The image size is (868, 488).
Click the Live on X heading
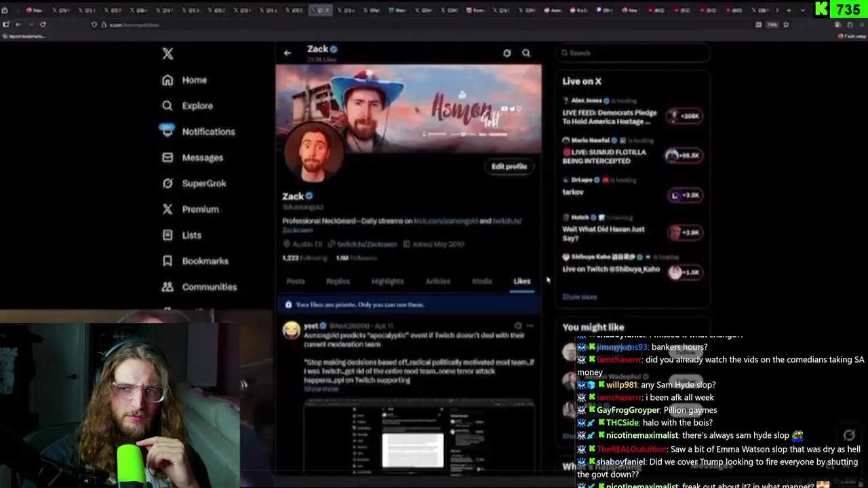tap(582, 81)
